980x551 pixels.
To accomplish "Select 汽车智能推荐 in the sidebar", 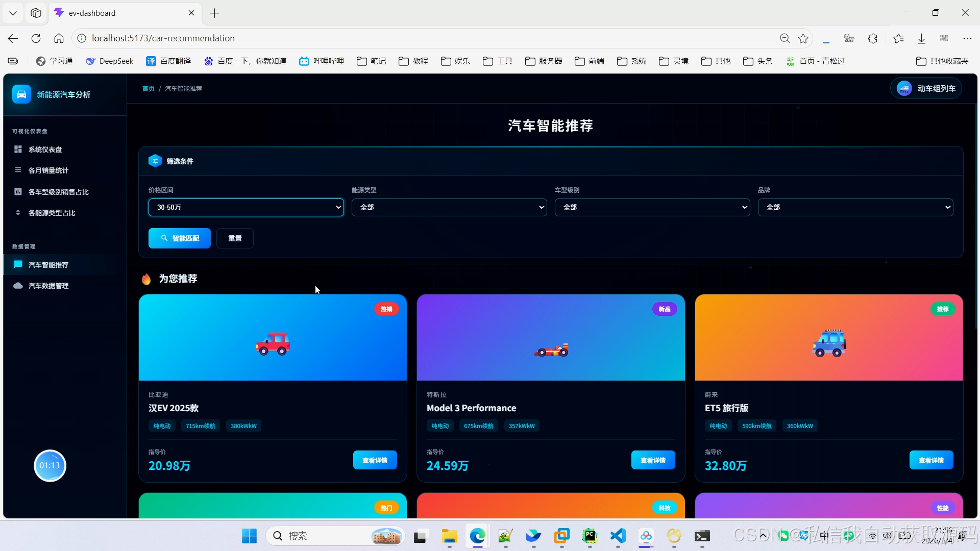I will 65,265.
